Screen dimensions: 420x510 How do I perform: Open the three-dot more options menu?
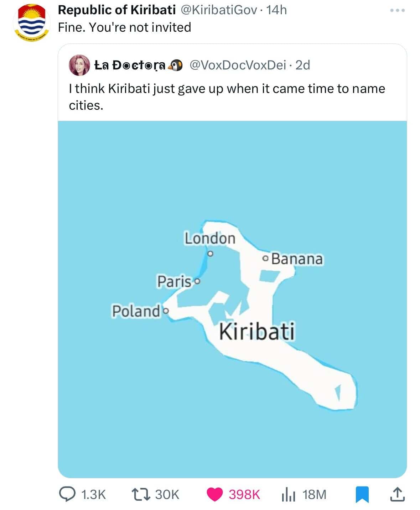(397, 11)
